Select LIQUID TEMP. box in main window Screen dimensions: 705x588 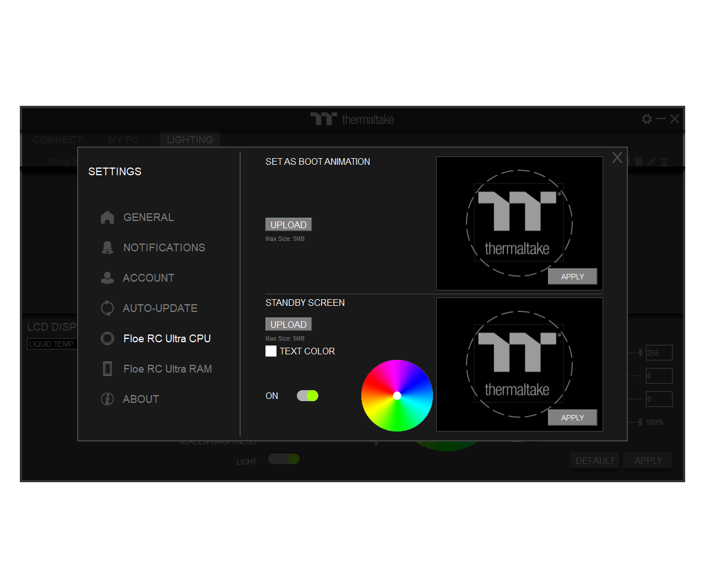[51, 344]
